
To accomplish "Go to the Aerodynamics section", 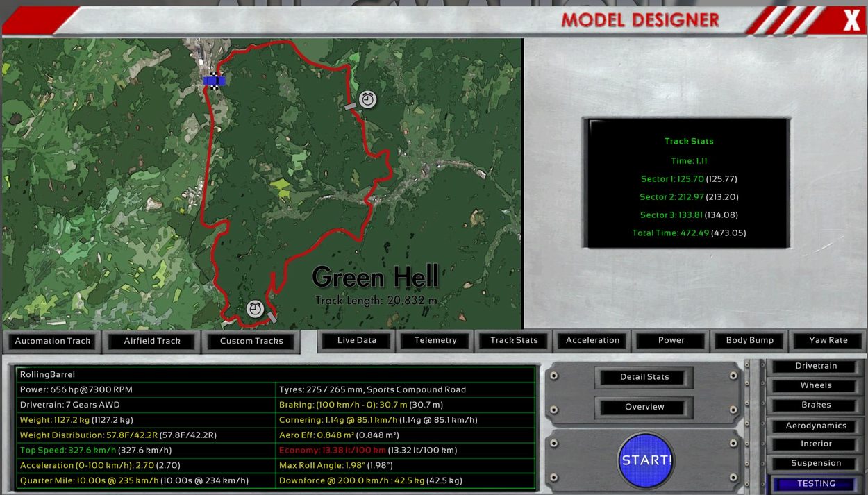I will click(x=816, y=426).
